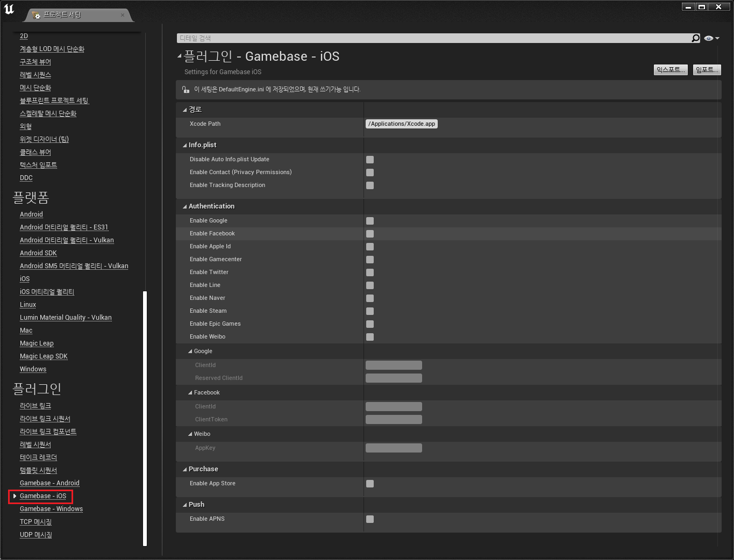This screenshot has height=560, width=734.
Task: Enable Apple Id checkbox
Action: click(370, 247)
